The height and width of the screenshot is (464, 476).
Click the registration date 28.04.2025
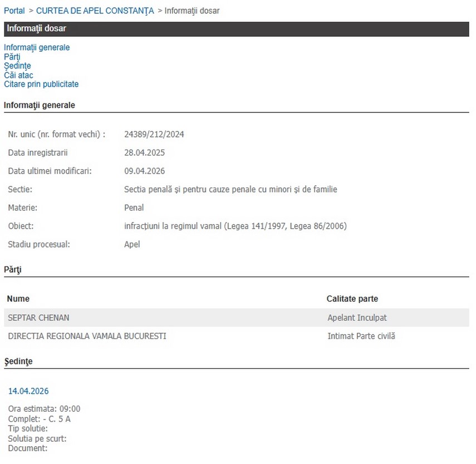[x=144, y=152]
